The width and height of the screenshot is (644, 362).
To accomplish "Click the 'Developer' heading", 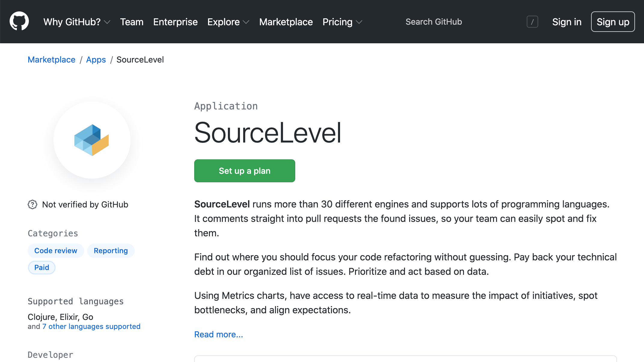I will coord(51,355).
